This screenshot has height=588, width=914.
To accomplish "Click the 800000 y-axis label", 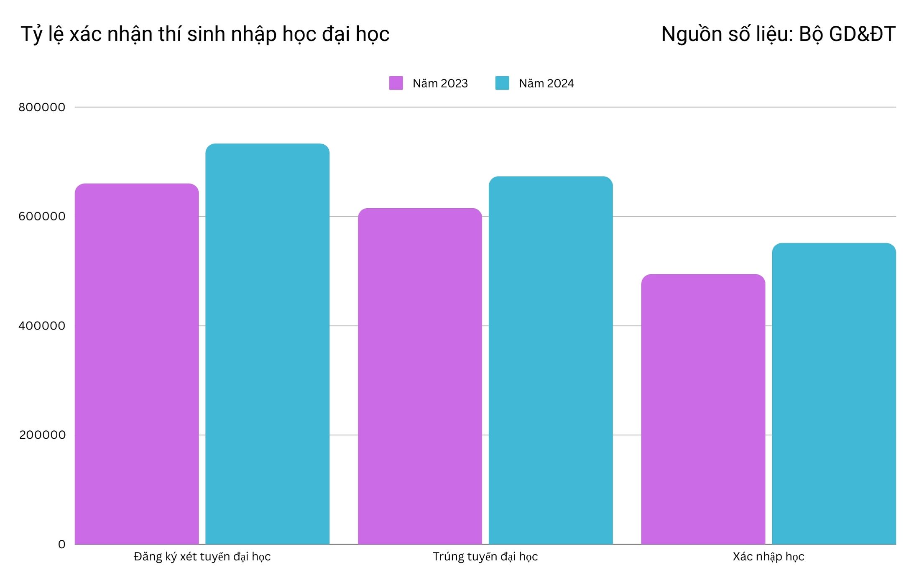I will coord(42,107).
